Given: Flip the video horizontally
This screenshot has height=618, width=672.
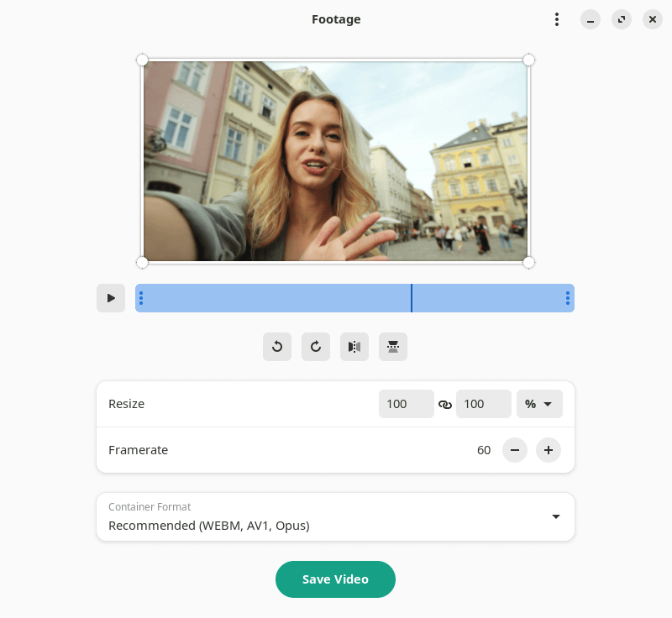Looking at the screenshot, I should pyautogui.click(x=354, y=347).
